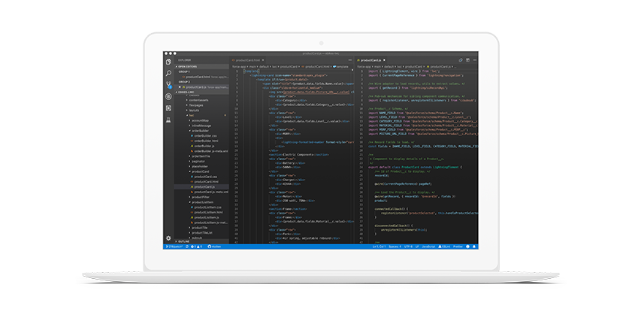Switch to the productCard.html tab
This screenshot has width=644, height=336.
click(x=248, y=60)
